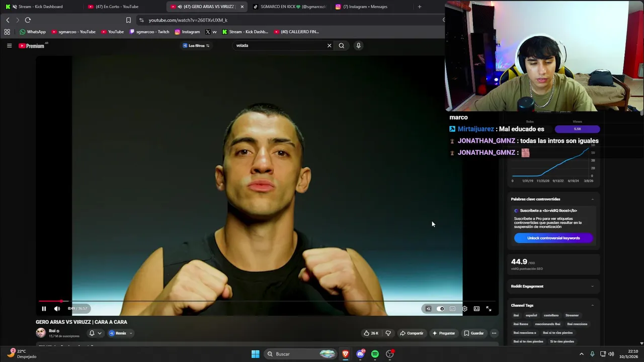This screenshot has width=644, height=362.
Task: Expand Reddit Engagement section
Action: click(x=592, y=286)
